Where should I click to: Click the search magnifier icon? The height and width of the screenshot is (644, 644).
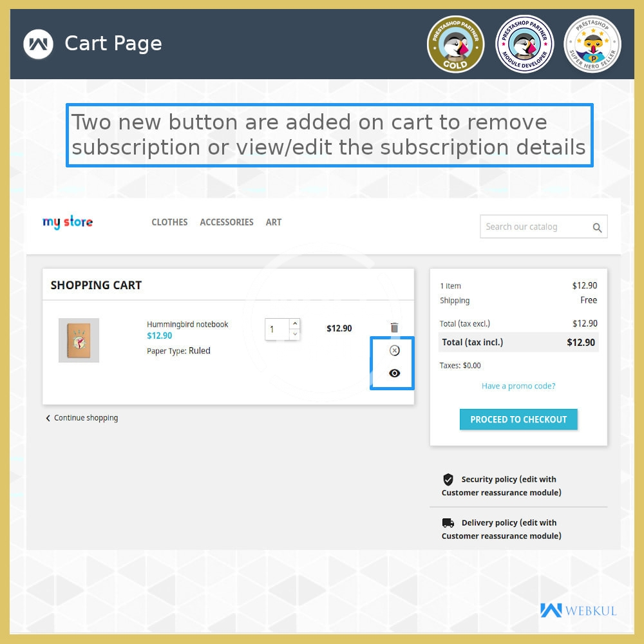pos(597,227)
